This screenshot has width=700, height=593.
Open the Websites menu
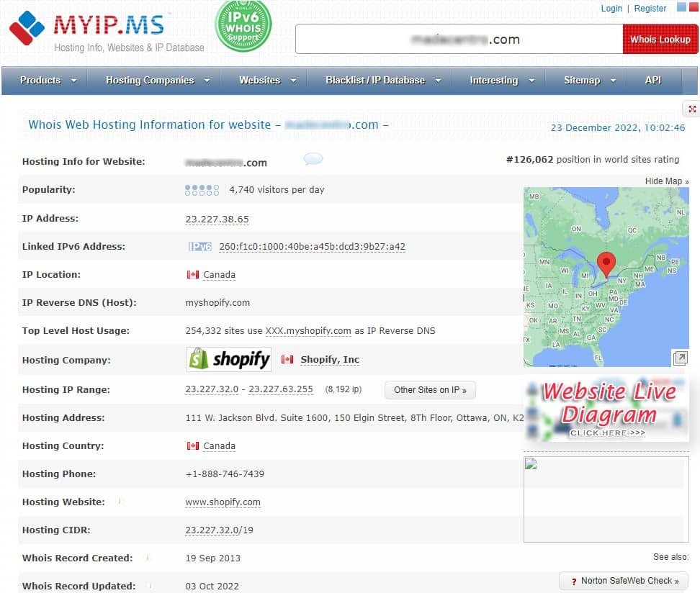pyautogui.click(x=260, y=81)
